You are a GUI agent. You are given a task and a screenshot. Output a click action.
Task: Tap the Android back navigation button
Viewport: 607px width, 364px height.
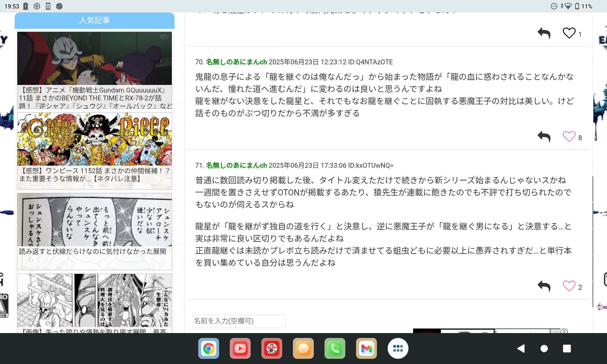click(x=521, y=349)
